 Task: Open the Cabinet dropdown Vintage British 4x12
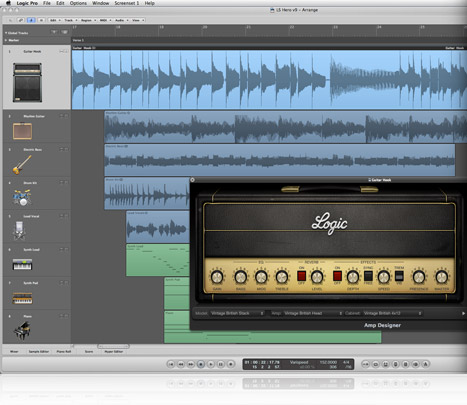click(392, 313)
